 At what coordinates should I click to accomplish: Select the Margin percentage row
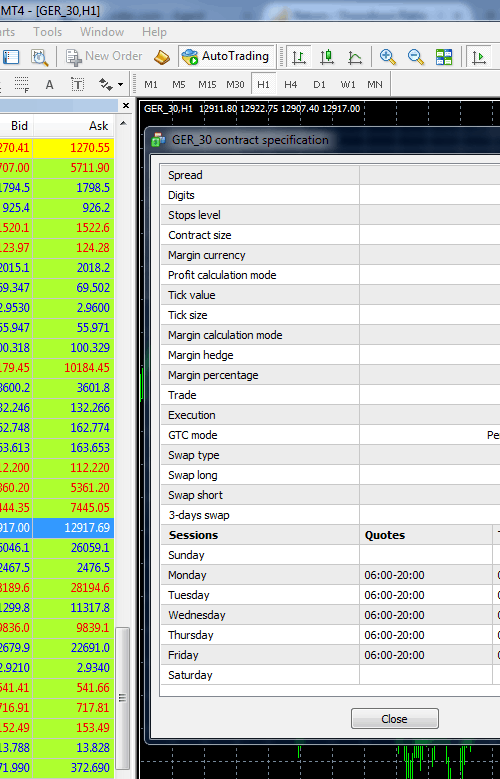click(330, 375)
